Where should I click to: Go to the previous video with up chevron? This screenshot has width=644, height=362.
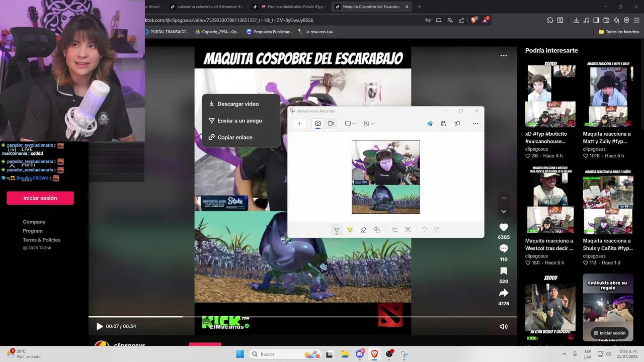(504, 198)
